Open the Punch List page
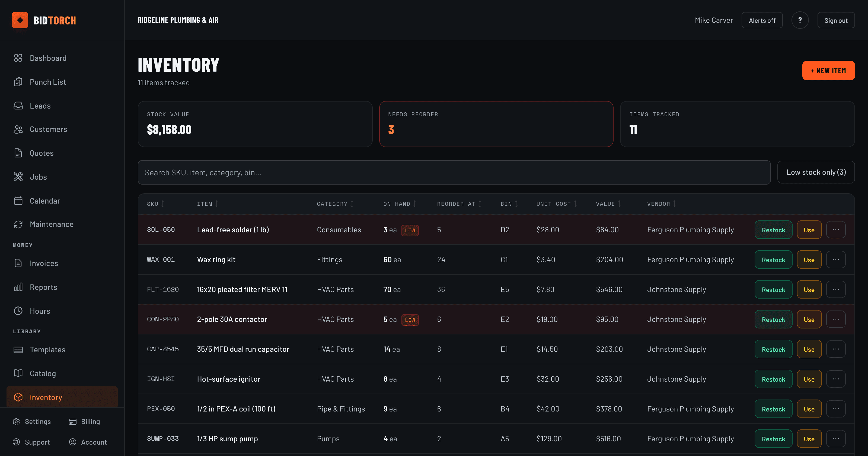 (62, 82)
